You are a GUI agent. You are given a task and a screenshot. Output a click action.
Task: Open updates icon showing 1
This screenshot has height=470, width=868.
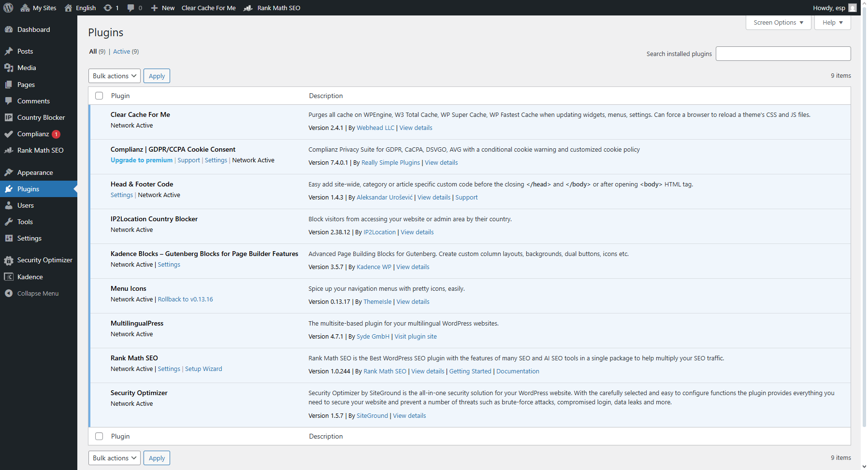pyautogui.click(x=108, y=8)
